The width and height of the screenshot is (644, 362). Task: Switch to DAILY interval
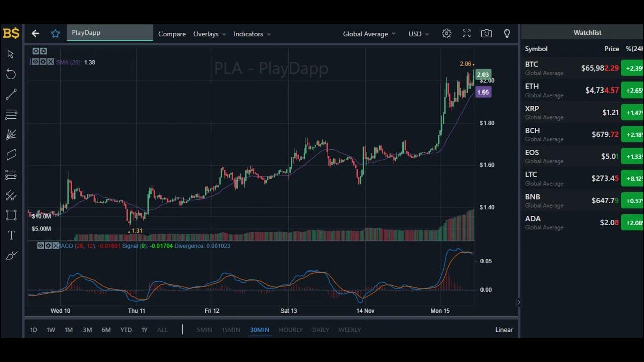tap(320, 330)
